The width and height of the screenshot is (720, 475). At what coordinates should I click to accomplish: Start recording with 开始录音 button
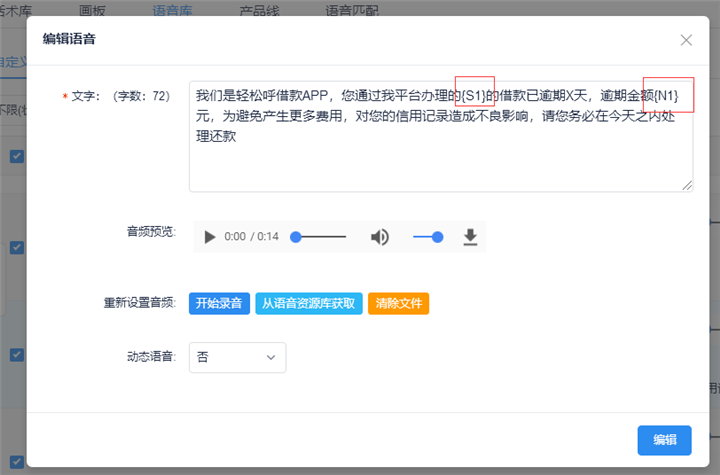pos(219,303)
